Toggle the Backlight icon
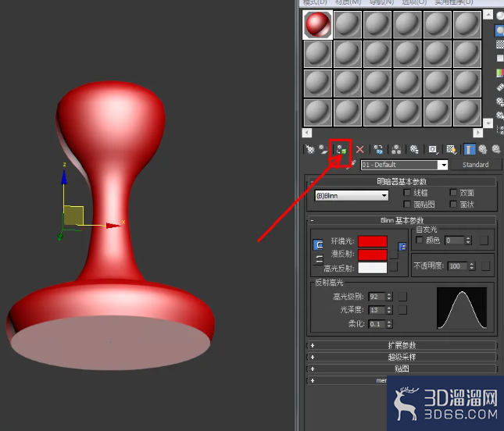Viewport: 504px width, 431px height. point(500,30)
